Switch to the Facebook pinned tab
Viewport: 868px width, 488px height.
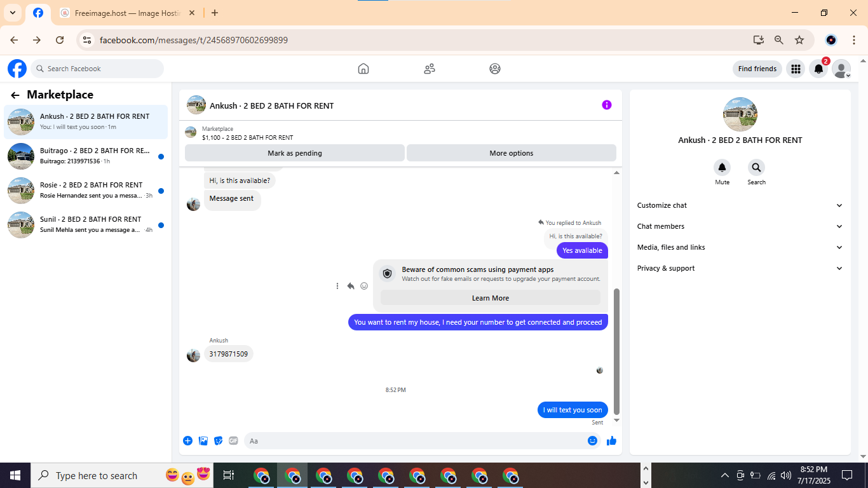tap(38, 13)
